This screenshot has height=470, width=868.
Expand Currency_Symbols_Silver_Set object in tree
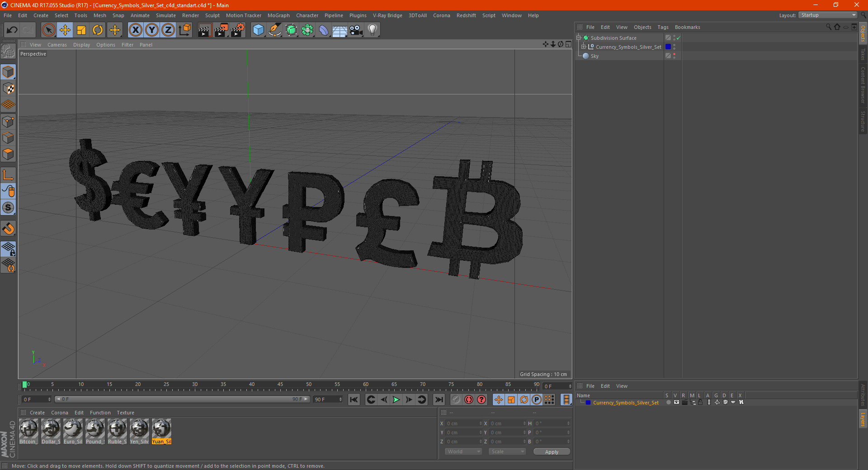[584, 47]
